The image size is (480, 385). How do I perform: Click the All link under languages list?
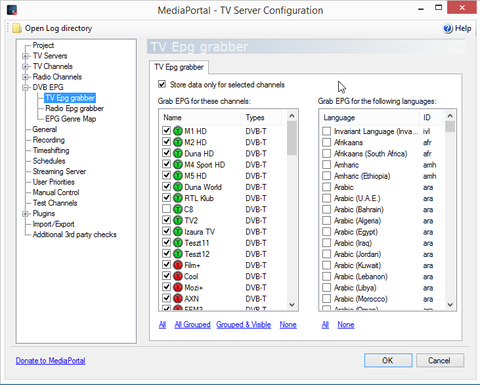click(325, 325)
